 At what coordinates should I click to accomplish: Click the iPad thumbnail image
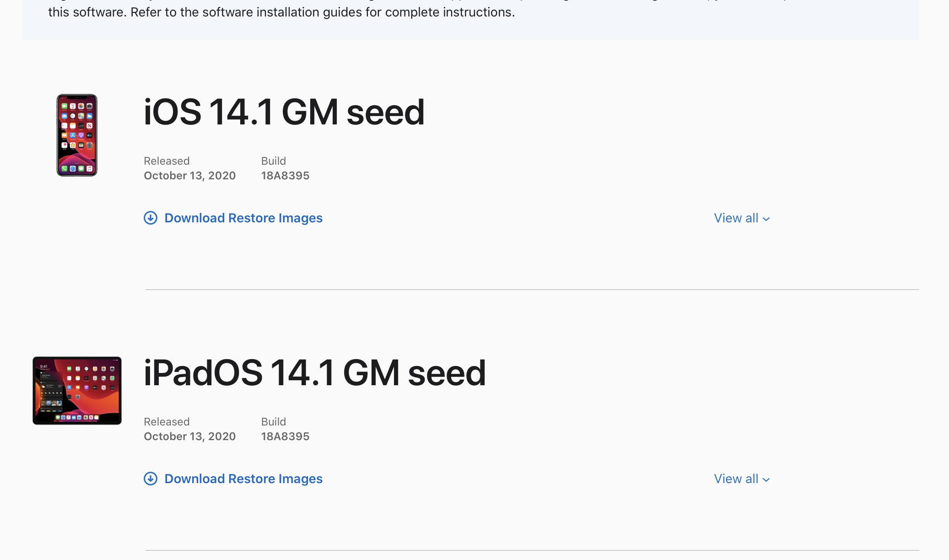[x=77, y=391]
